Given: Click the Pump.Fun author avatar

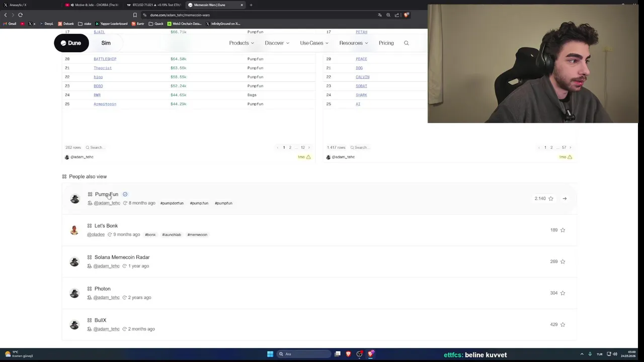Looking at the screenshot, I should click(74, 199).
